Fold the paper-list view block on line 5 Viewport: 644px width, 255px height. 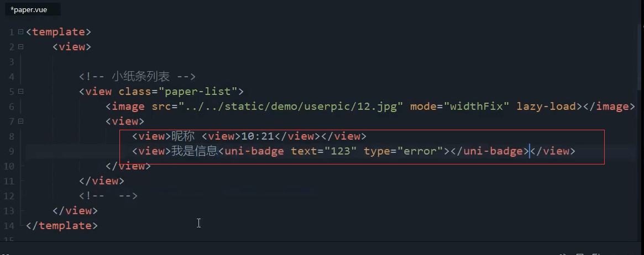[x=20, y=92]
